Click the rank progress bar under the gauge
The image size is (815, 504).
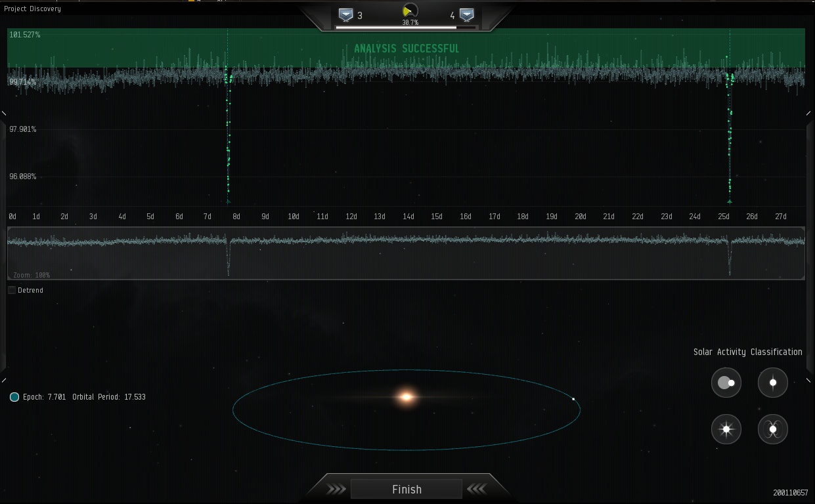(x=407, y=28)
